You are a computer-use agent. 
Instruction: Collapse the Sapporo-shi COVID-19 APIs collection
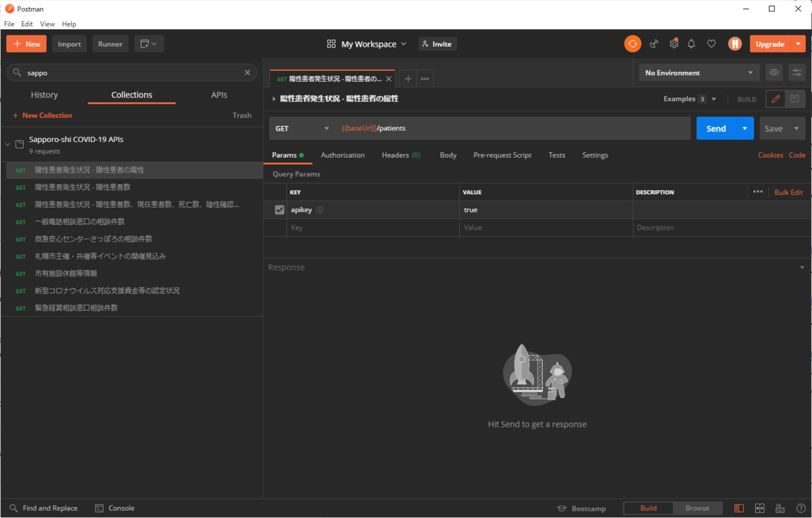[7, 144]
